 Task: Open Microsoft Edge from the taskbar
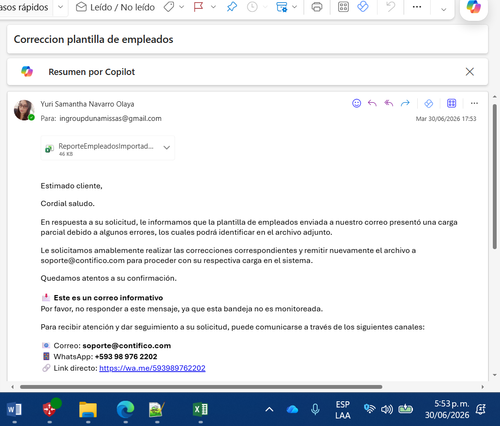pos(125,409)
